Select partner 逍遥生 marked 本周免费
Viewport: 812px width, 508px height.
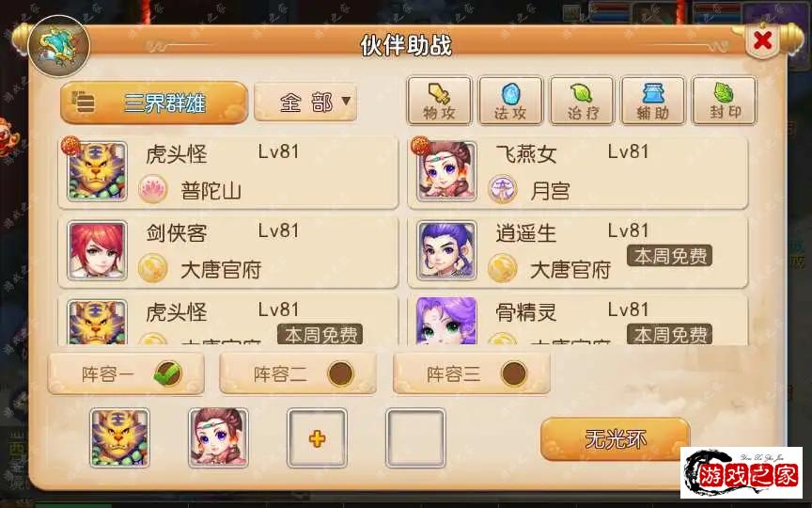pos(577,251)
